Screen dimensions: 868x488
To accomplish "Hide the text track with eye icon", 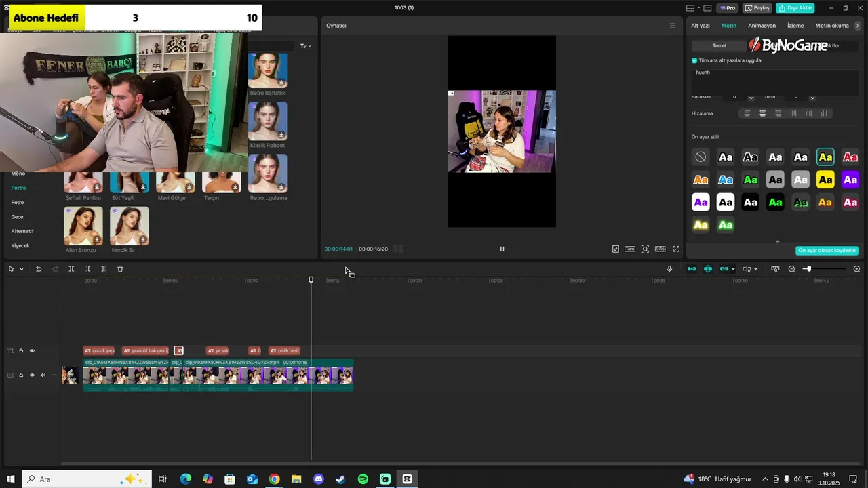I will [x=32, y=351].
